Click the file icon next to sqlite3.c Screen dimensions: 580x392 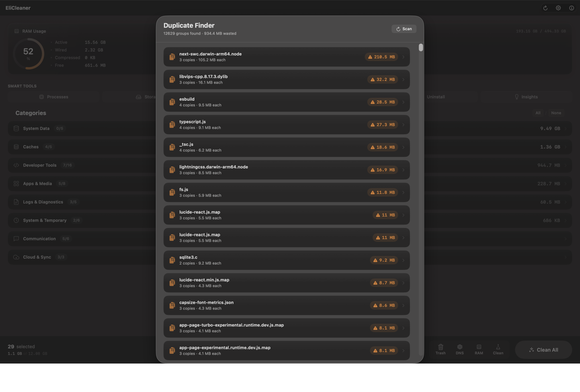point(172,260)
